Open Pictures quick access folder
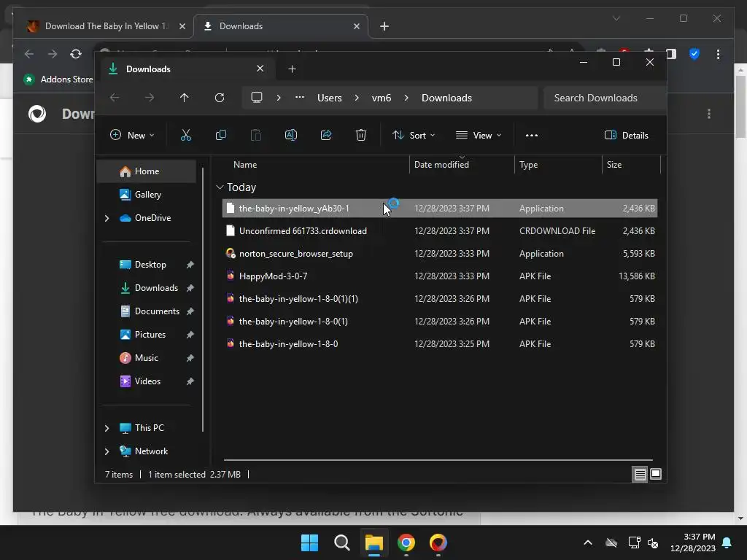The width and height of the screenshot is (747, 560). coord(150,334)
